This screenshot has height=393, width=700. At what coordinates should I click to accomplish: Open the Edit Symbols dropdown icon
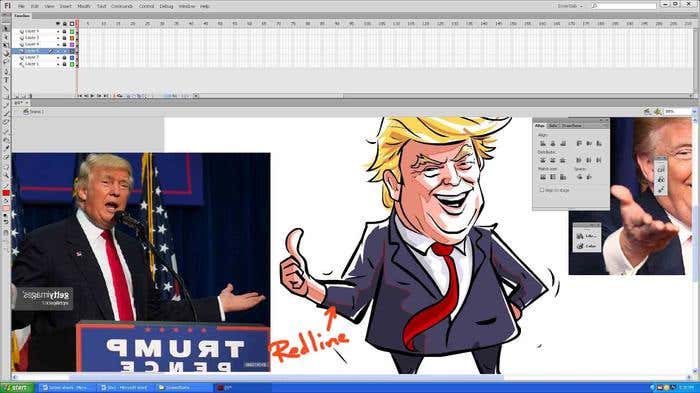(658, 112)
